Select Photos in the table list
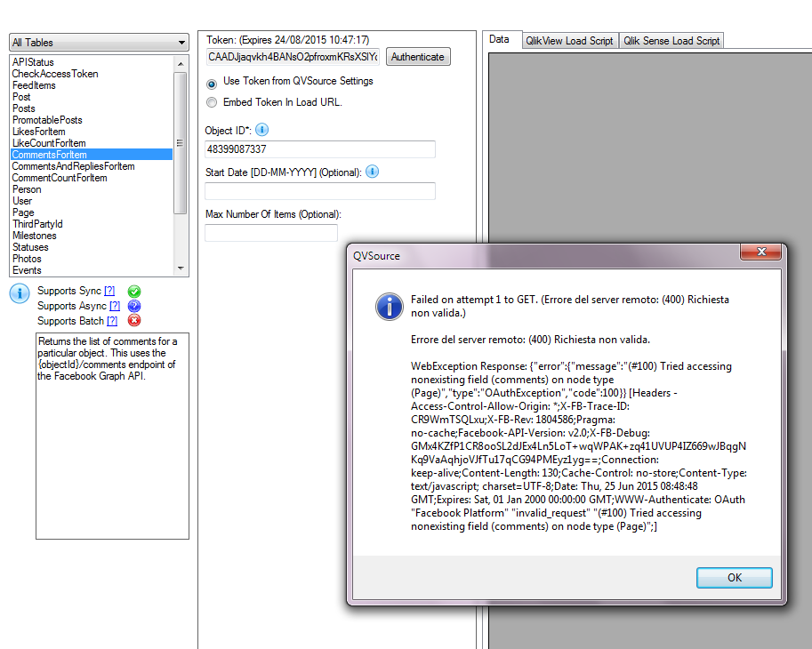Image resolution: width=812 pixels, height=649 pixels. 92,259
